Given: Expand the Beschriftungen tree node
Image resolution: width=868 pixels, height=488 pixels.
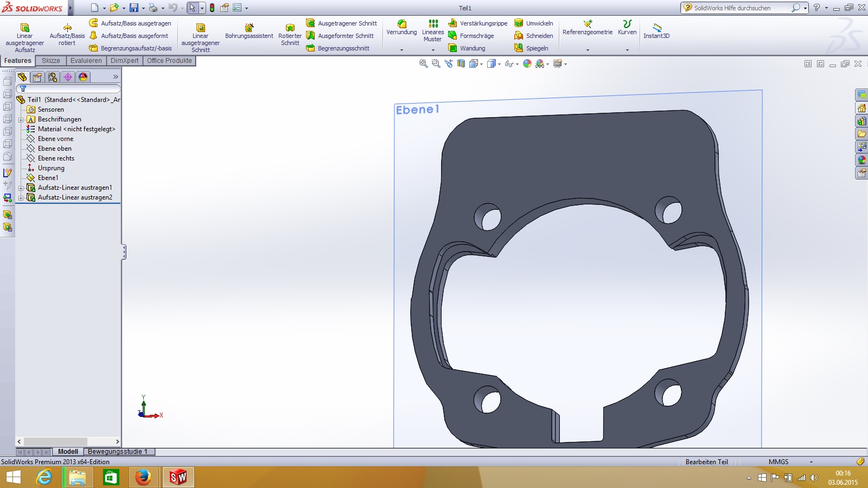Looking at the screenshot, I should click(21, 120).
